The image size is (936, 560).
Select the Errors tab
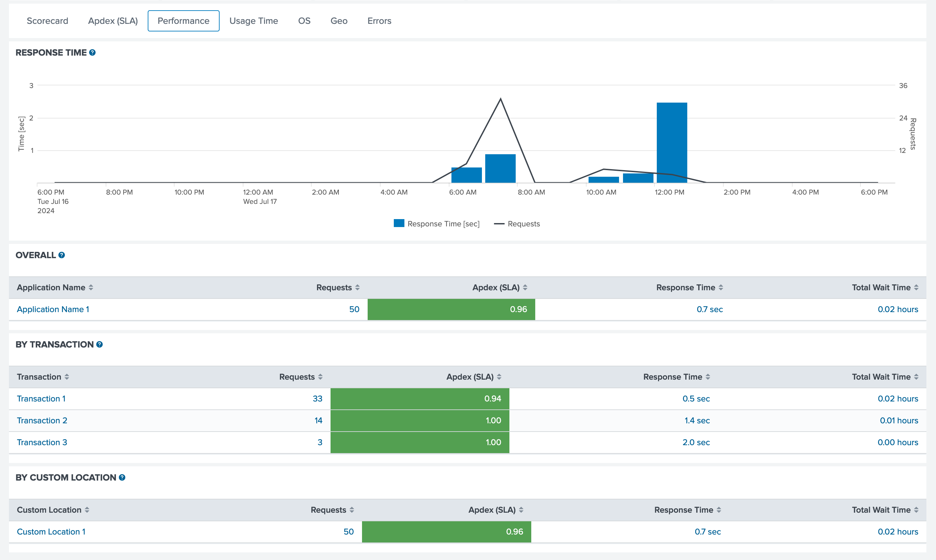click(379, 21)
